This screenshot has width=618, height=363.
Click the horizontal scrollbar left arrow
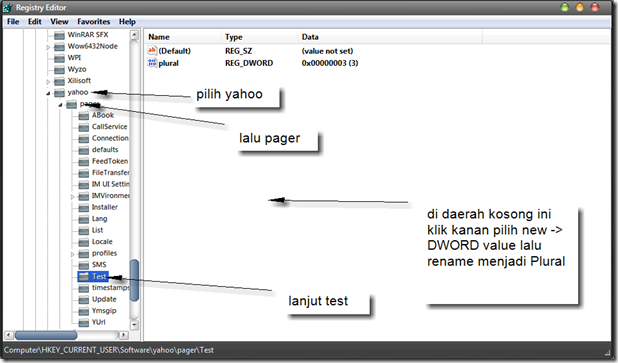click(x=9, y=335)
